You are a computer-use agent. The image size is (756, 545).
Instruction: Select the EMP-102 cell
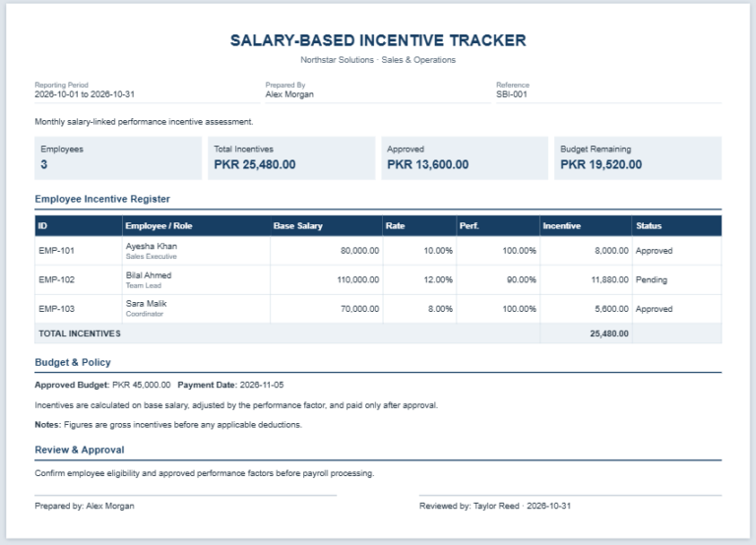click(x=78, y=280)
